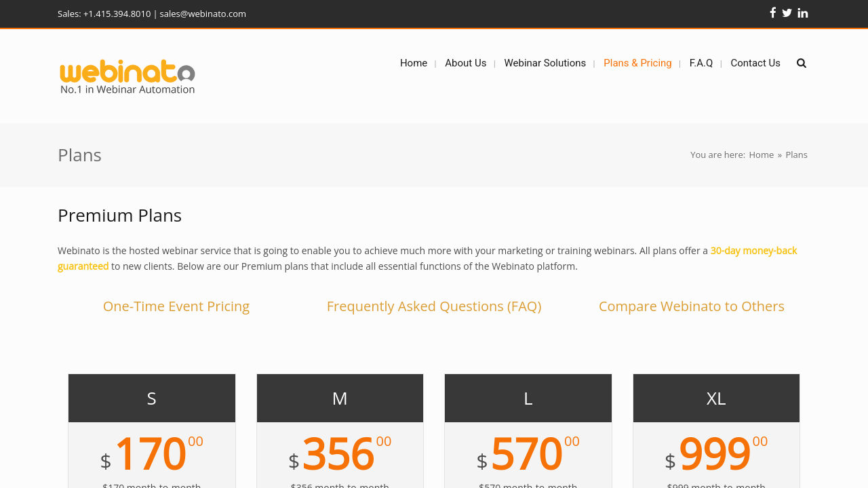Open Contact Us menu item
The width and height of the screenshot is (868, 488).
click(x=755, y=63)
